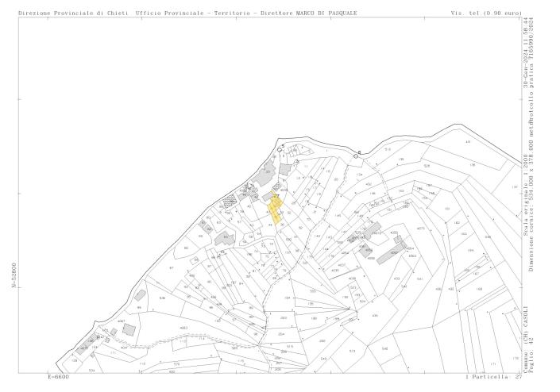Viewport: 560px width, 392px height.
Task: Click the '30-Gen-2024' date stamp
Action: click(526, 71)
